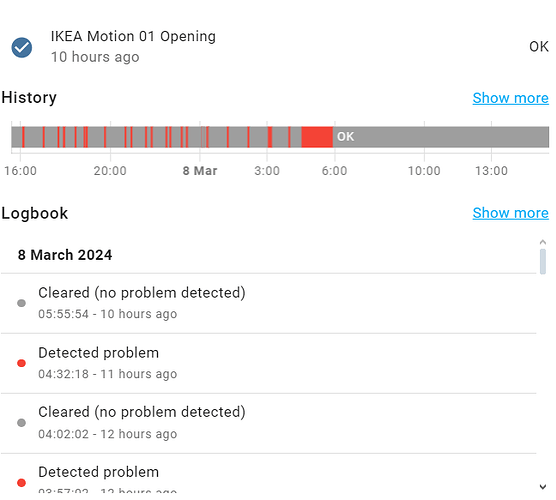556x500 pixels.
Task: Click the red dot beside 04:32:18 entry
Action: [x=21, y=363]
